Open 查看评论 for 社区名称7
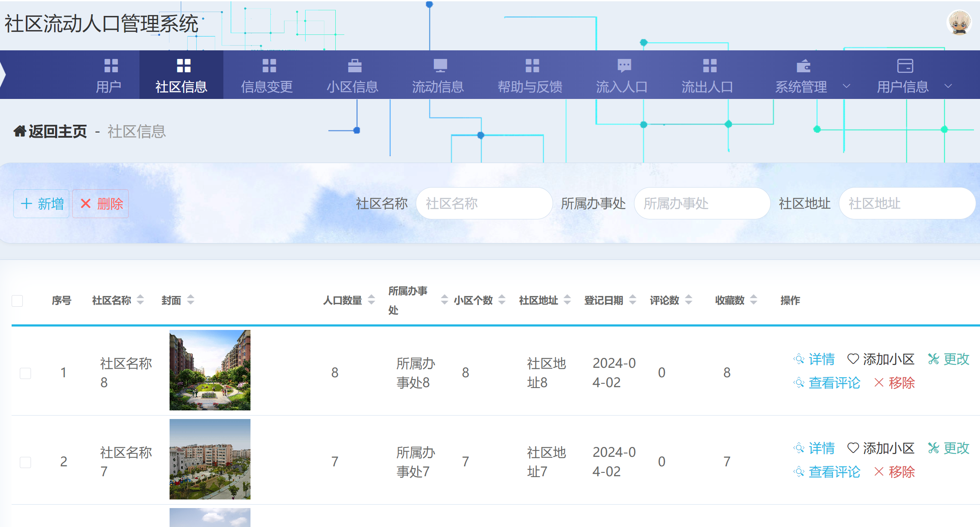 834,472
